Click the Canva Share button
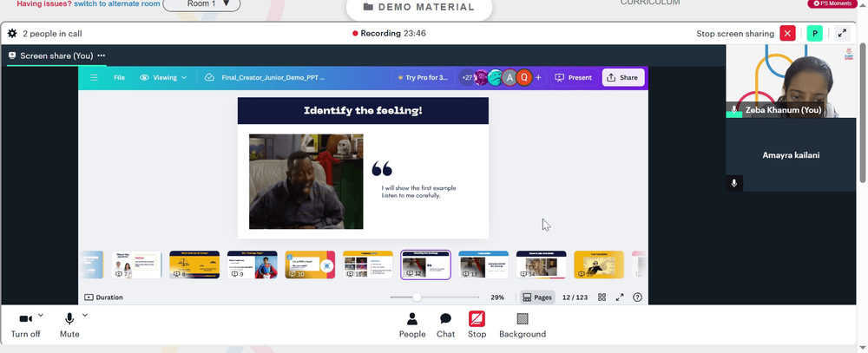The image size is (868, 353). [622, 77]
